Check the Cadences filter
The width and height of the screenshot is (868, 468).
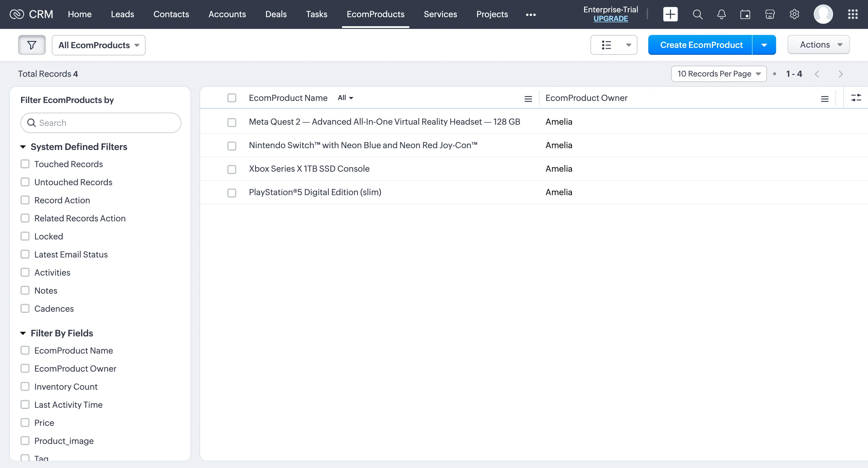[x=25, y=309]
